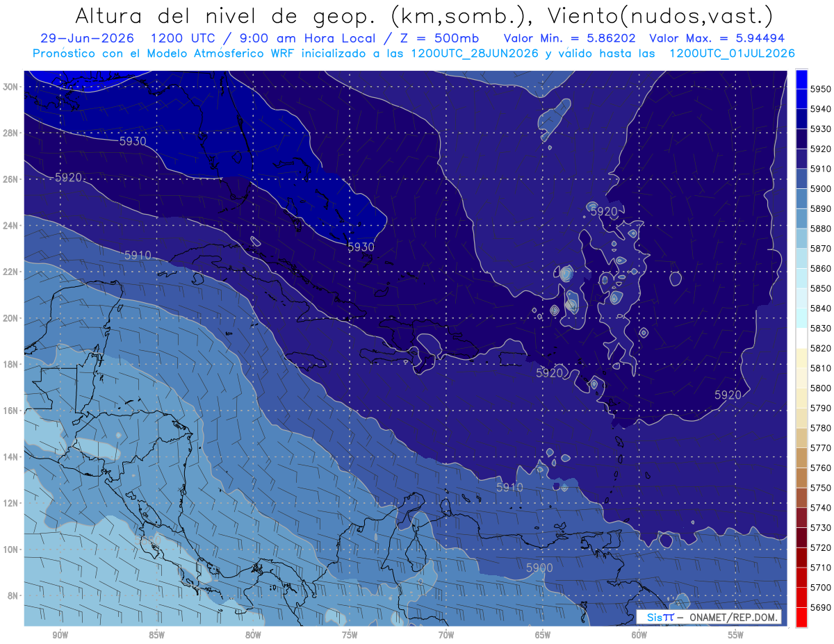The width and height of the screenshot is (834, 644).
Task: Click the '5850' tick on the colorbar legend
Action: (820, 288)
